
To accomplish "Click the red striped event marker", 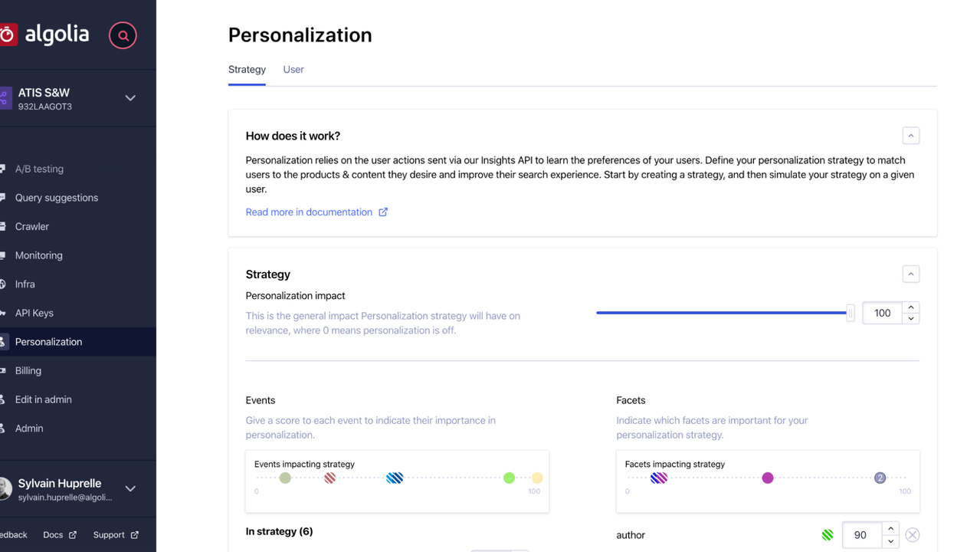I will [329, 478].
